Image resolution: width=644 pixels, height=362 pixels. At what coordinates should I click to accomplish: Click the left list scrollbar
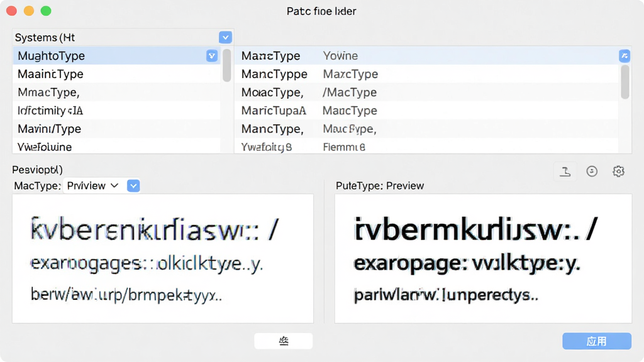click(226, 65)
